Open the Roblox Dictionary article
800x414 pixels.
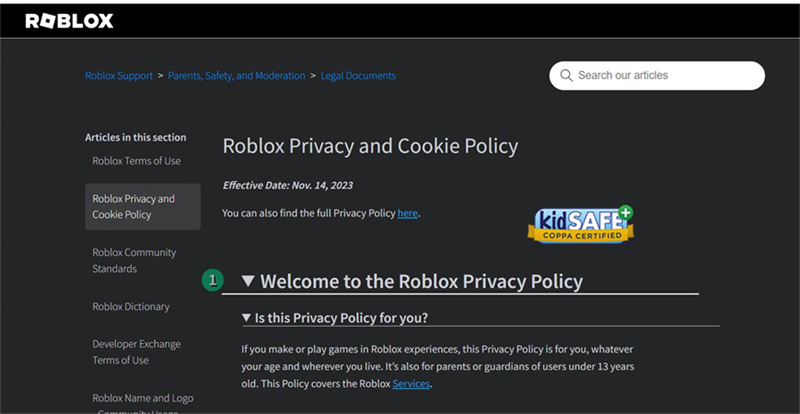tap(131, 307)
